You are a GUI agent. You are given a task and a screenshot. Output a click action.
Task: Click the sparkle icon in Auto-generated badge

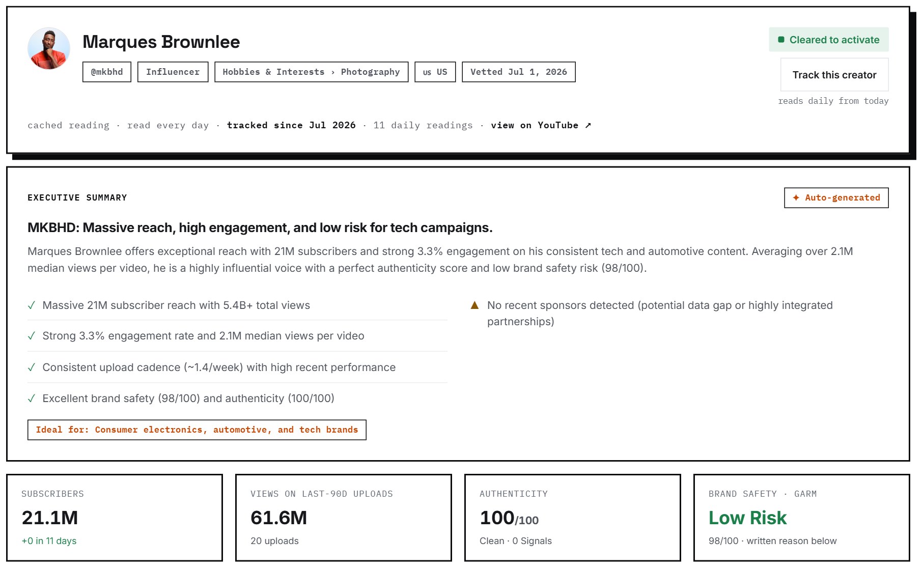[796, 197]
